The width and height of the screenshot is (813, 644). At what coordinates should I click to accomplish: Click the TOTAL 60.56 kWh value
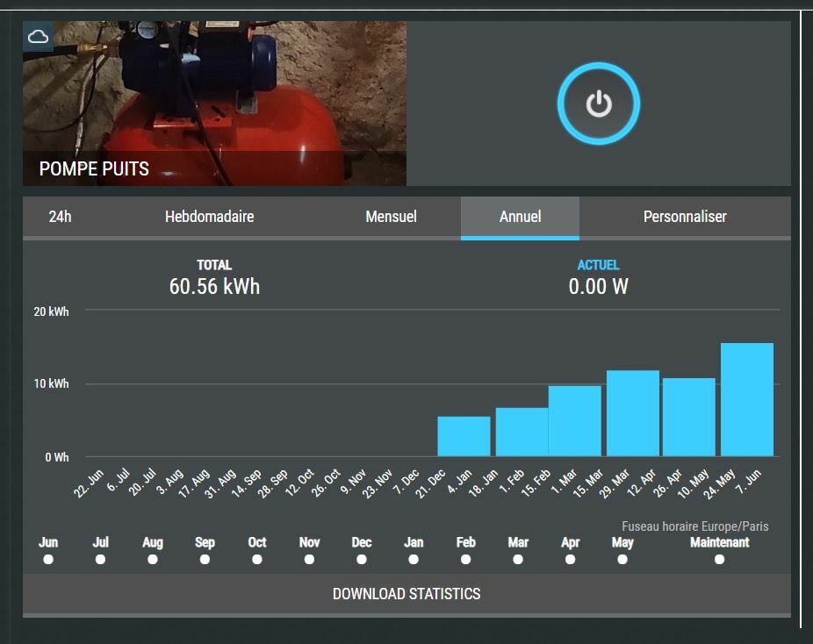click(214, 287)
